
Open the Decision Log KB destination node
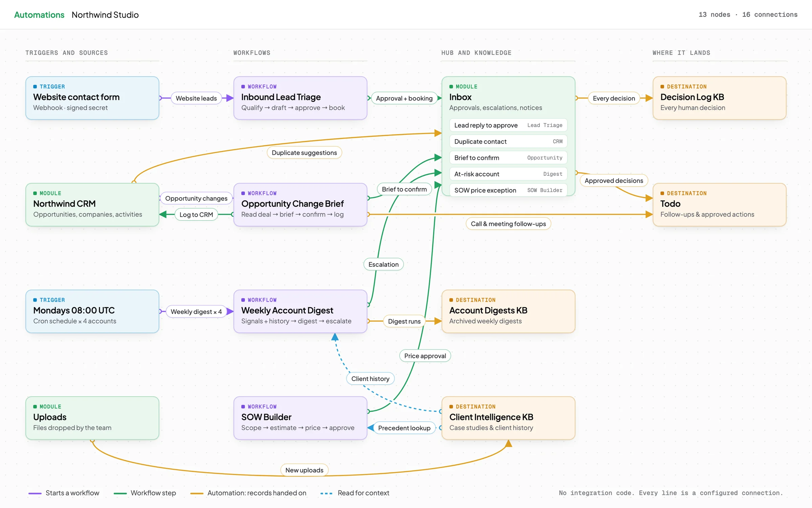coord(720,98)
